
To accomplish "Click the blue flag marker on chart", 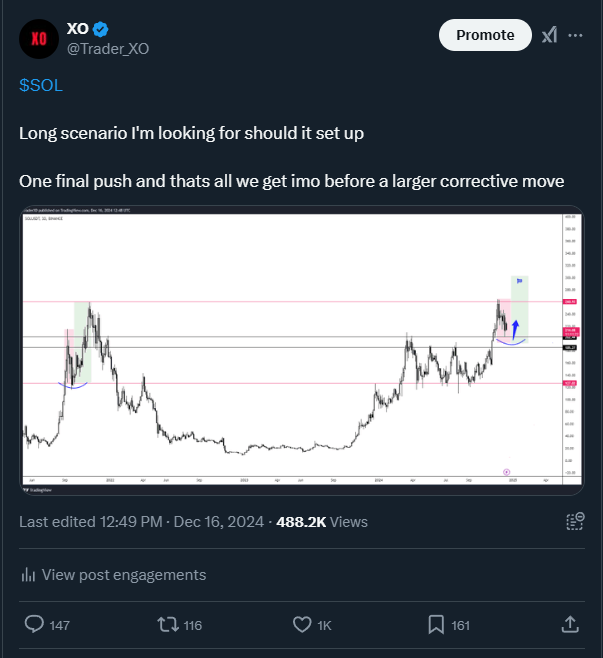I will click(519, 281).
